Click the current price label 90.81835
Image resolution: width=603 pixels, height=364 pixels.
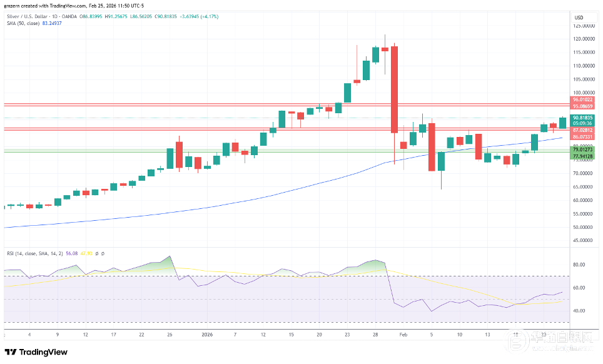(x=582, y=118)
